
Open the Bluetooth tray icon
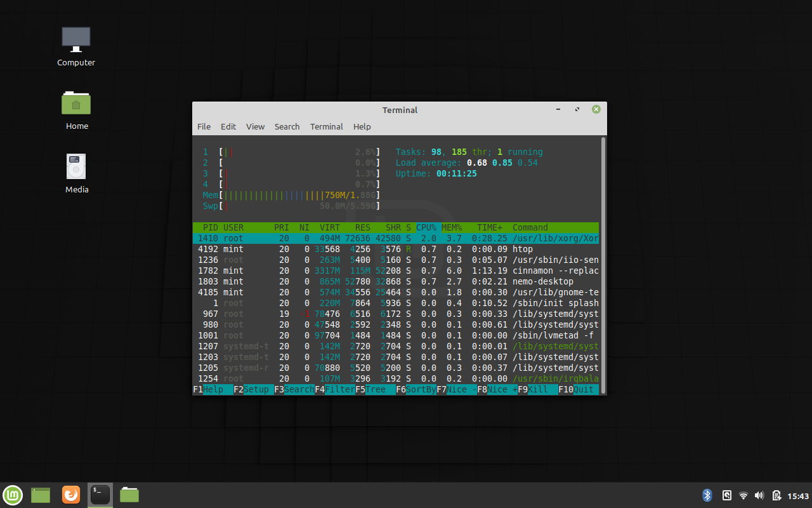[707, 495]
